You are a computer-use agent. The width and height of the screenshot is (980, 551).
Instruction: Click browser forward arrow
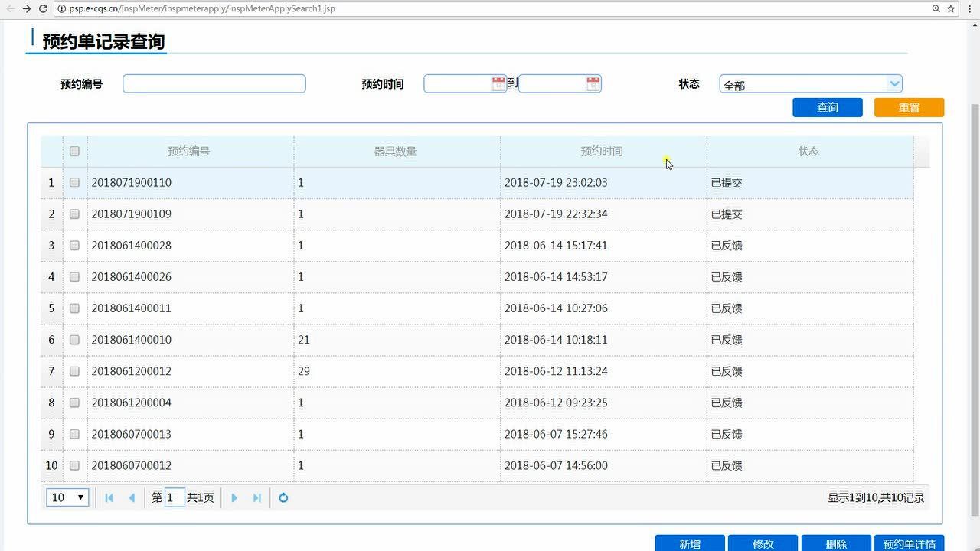pos(26,8)
